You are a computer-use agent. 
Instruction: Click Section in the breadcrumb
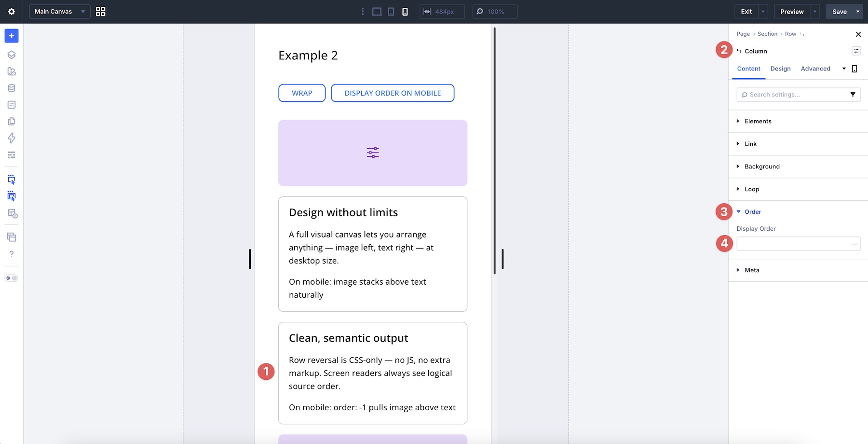pyautogui.click(x=767, y=34)
